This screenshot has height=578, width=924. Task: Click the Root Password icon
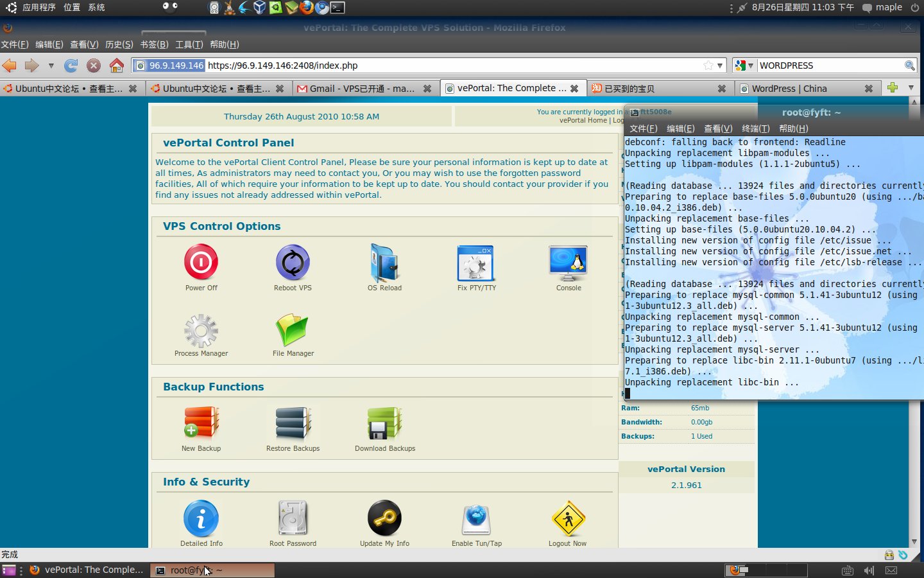[x=293, y=518]
